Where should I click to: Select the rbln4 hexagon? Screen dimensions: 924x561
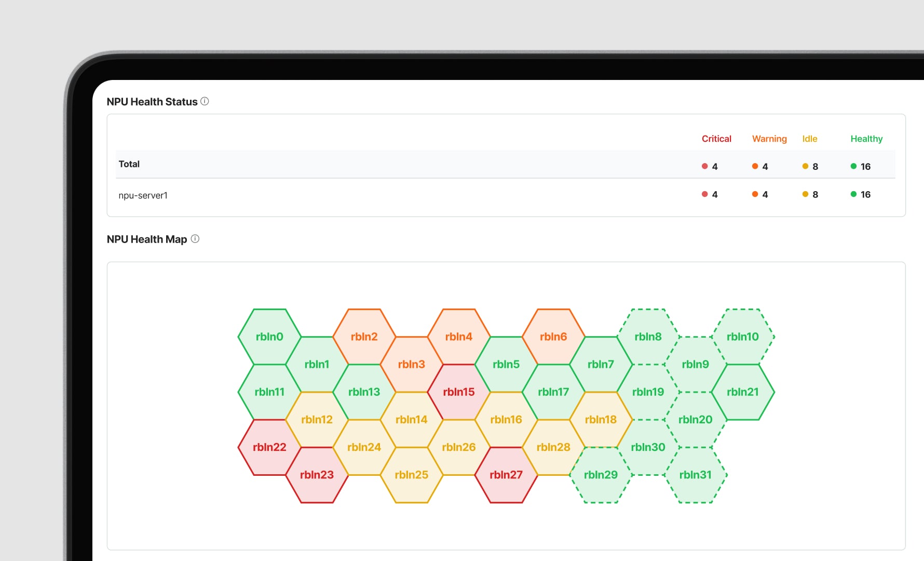coord(459,337)
